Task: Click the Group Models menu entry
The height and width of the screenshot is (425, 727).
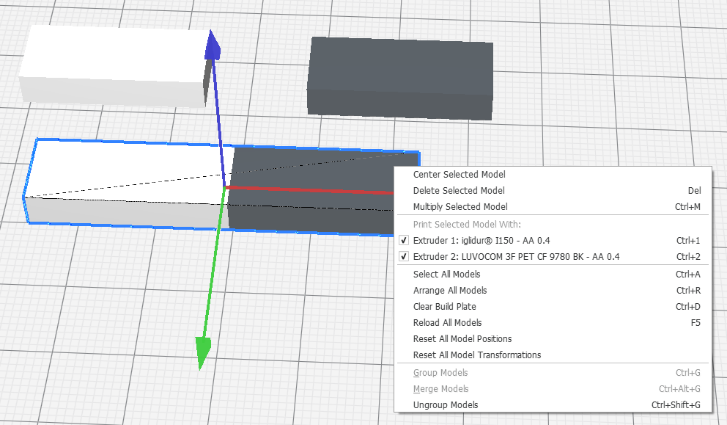Action: pyautogui.click(x=441, y=372)
